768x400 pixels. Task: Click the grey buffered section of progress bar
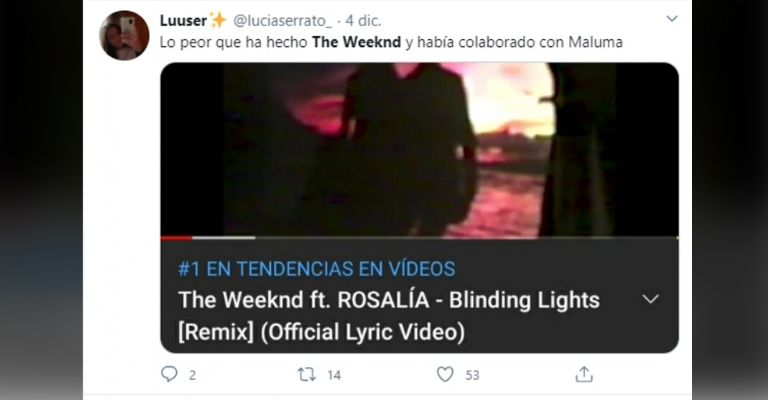point(224,238)
